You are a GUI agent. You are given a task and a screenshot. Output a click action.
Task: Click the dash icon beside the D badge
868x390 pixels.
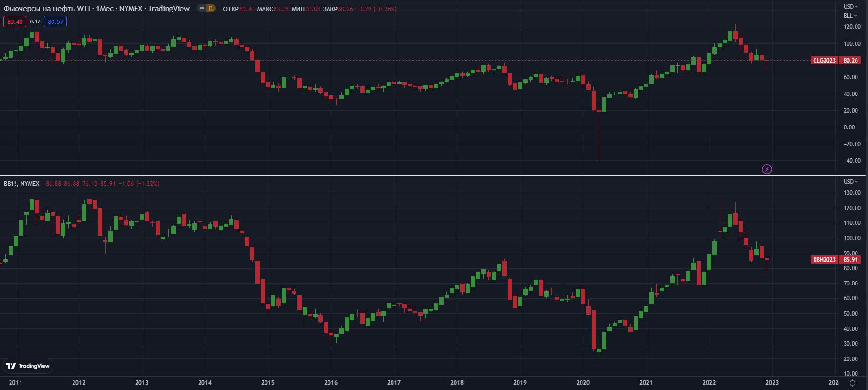[202, 9]
